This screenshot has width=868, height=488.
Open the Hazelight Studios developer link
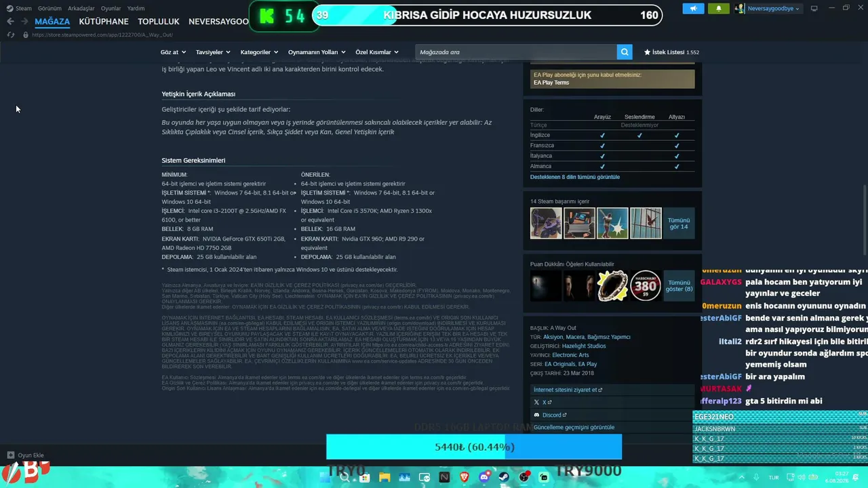tap(584, 346)
